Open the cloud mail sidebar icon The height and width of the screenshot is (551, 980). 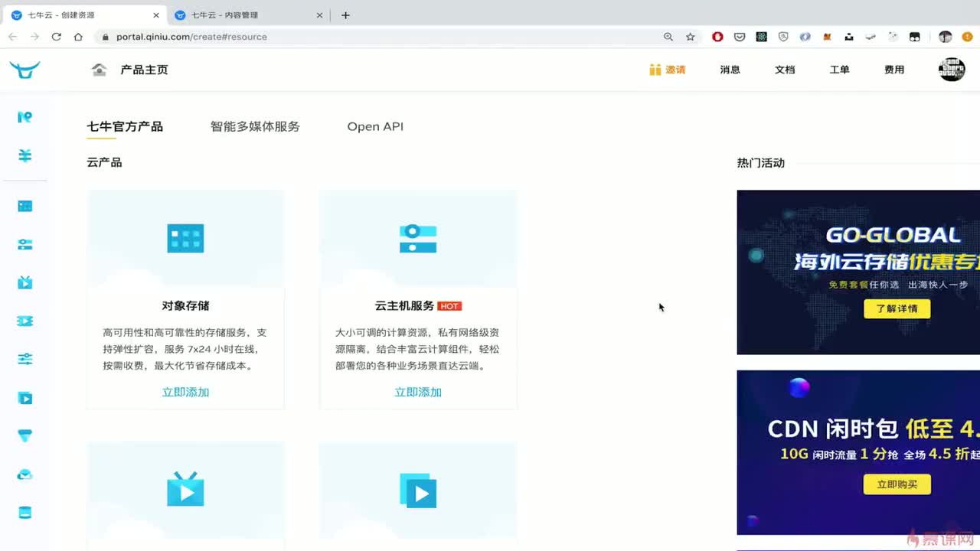[24, 474]
